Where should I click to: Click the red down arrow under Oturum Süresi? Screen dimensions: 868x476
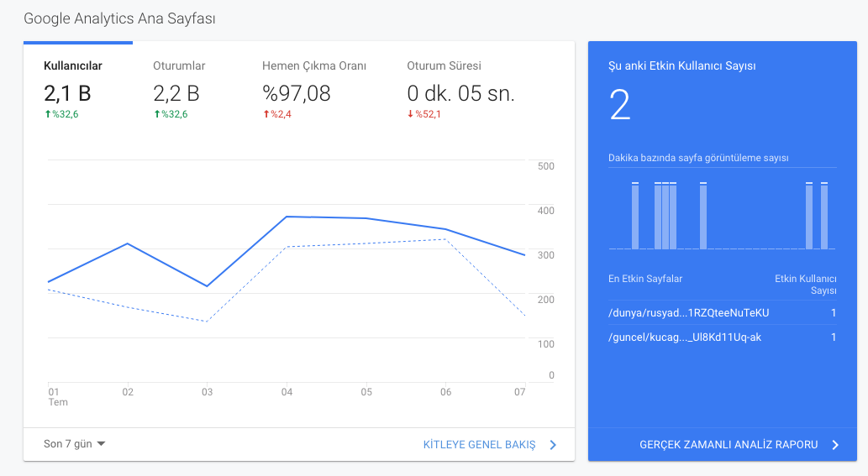click(x=411, y=114)
